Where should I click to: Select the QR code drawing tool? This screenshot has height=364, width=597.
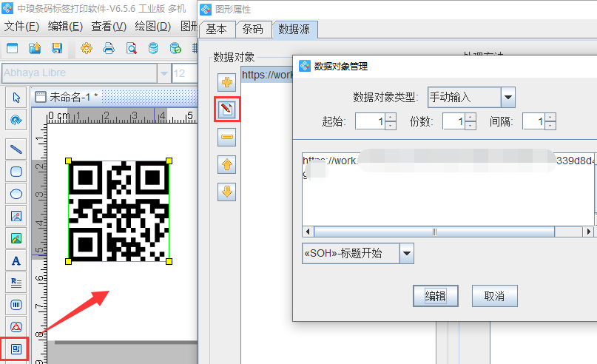(16, 348)
